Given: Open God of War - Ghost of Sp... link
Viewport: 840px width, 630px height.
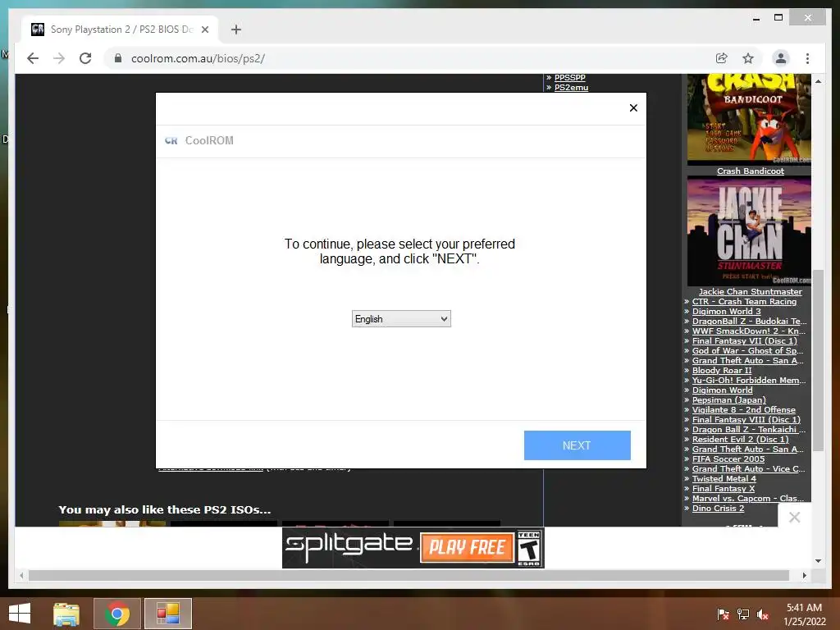Looking at the screenshot, I should pyautogui.click(x=747, y=351).
